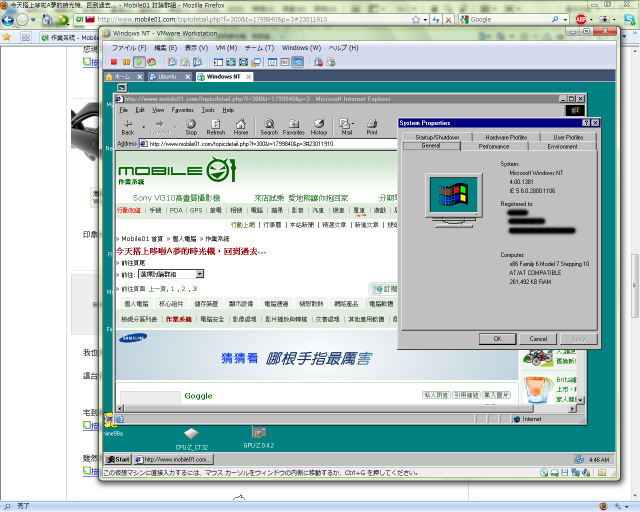
Task: Click the VMware console view icon
Action: (298, 62)
